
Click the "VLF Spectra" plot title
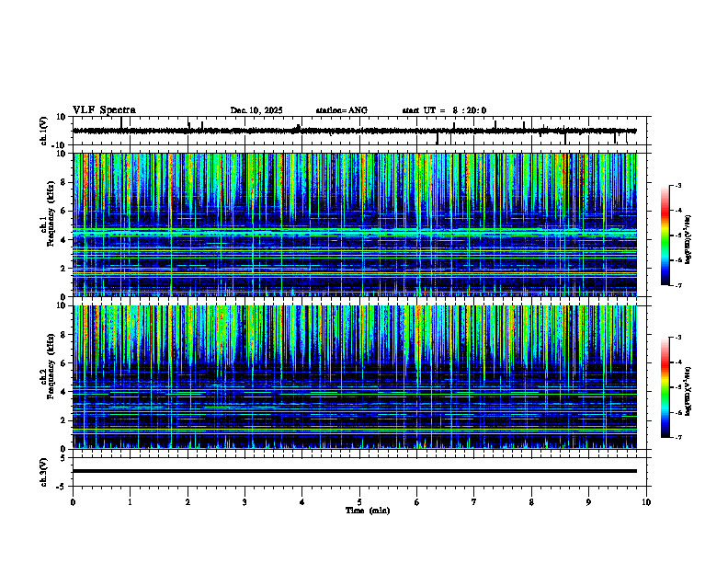click(104, 110)
